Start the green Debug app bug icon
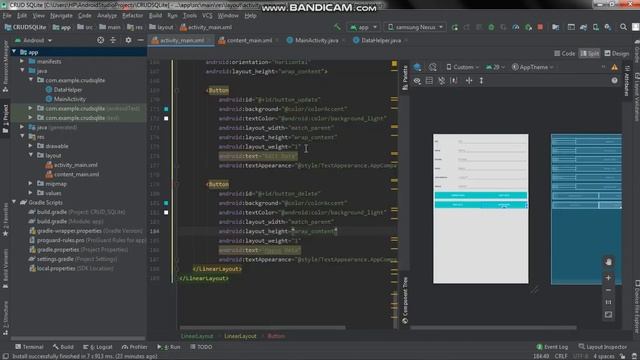This screenshot has width=640, height=360. coord(491,27)
